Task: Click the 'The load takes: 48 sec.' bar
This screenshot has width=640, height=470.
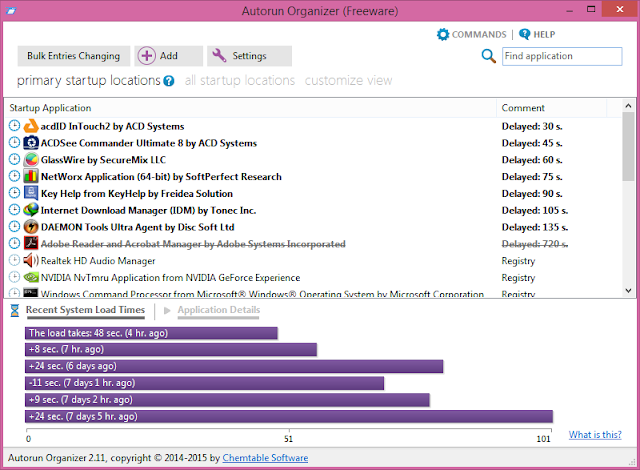Action: coord(151,333)
